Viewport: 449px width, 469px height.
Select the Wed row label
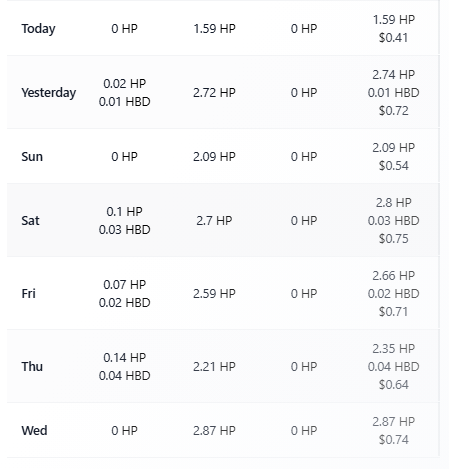34,431
